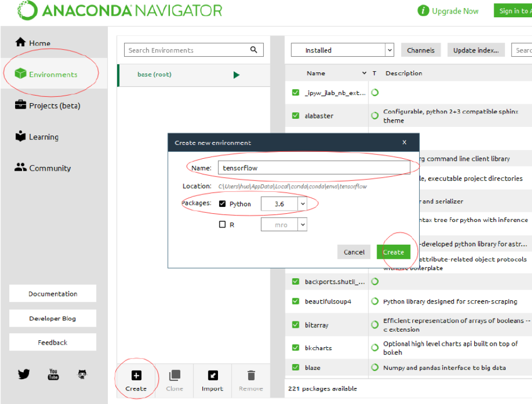Focus the package search field
The image size is (532, 404).
(522, 50)
